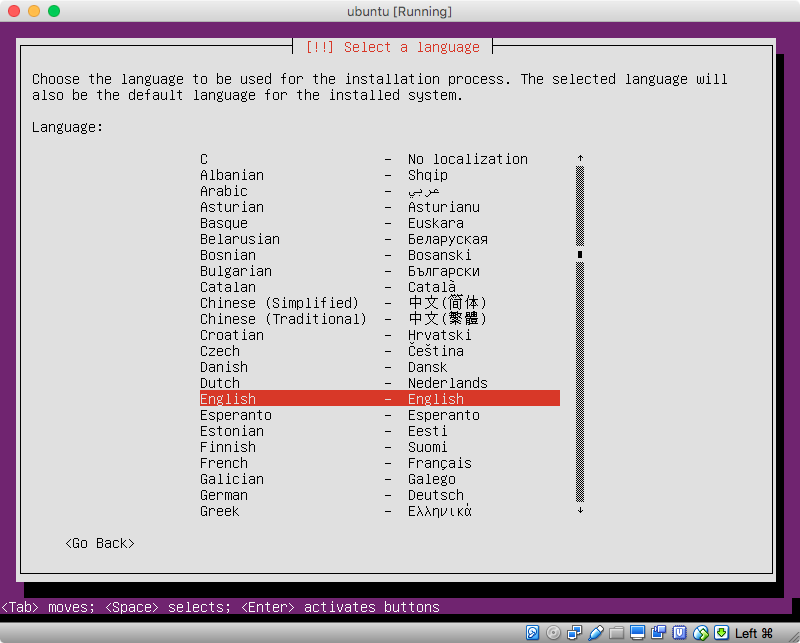This screenshot has width=800, height=643.
Task: Select Basque language option
Action: (380, 223)
